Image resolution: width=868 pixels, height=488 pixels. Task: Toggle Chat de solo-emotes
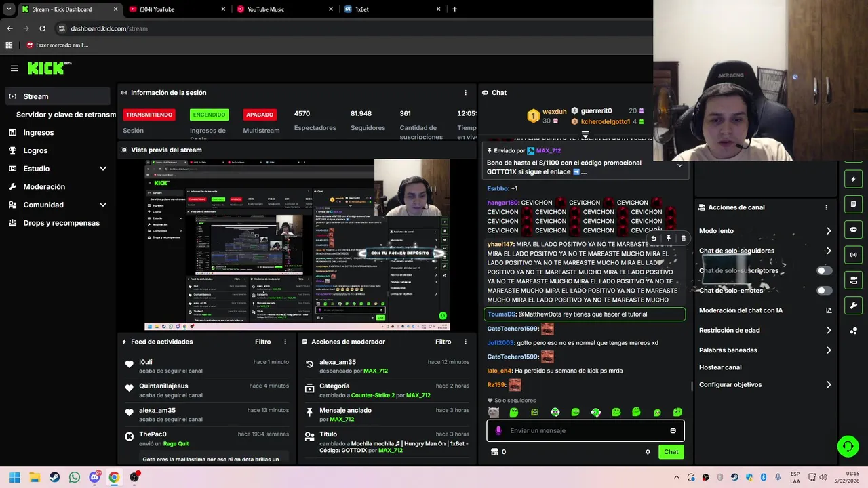coord(824,291)
